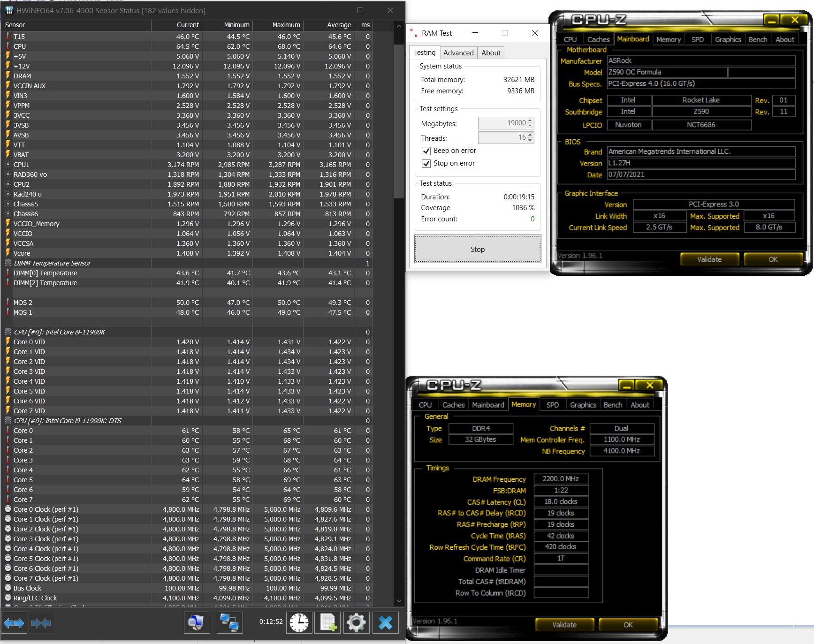
Task: Click the collapse columns arrows icon in HWiNFO toolbar
Action: (x=41, y=623)
